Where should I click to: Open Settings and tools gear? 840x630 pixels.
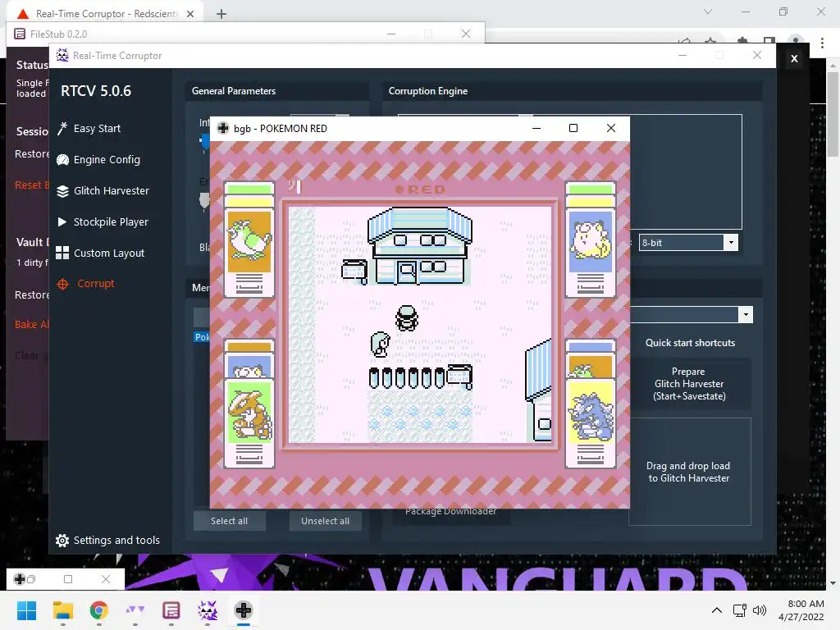108,540
